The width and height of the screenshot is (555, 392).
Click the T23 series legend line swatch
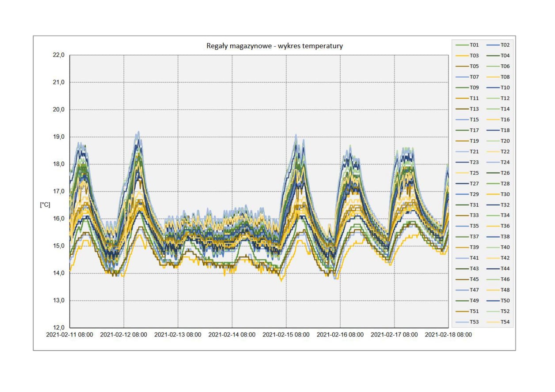462,162
